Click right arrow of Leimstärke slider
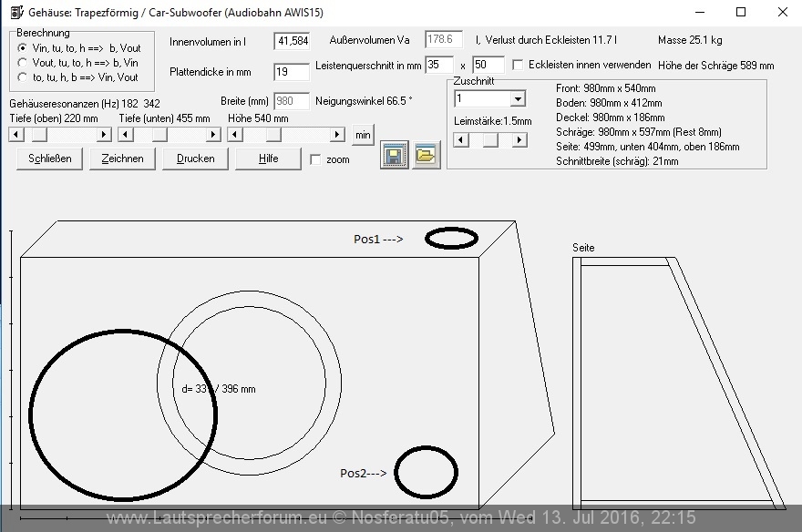The width and height of the screenshot is (802, 532). pyautogui.click(x=519, y=140)
